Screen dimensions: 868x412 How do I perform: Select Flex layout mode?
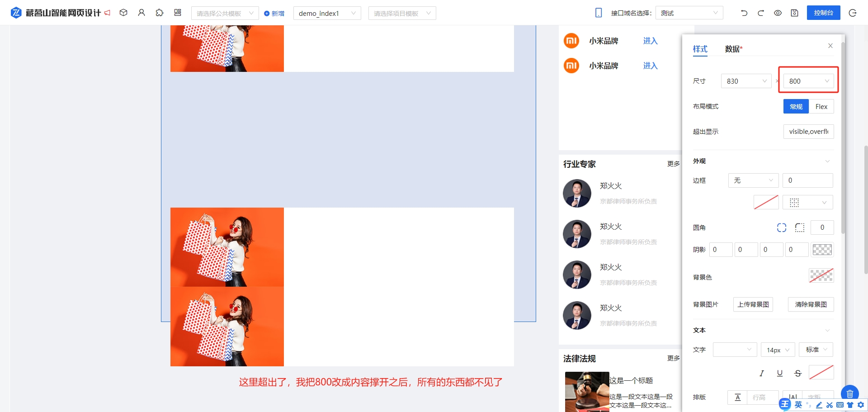point(821,107)
